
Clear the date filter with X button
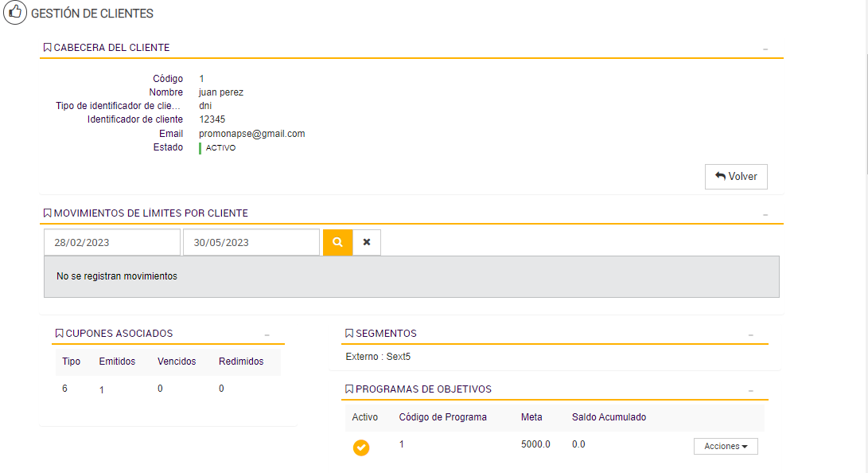(367, 243)
